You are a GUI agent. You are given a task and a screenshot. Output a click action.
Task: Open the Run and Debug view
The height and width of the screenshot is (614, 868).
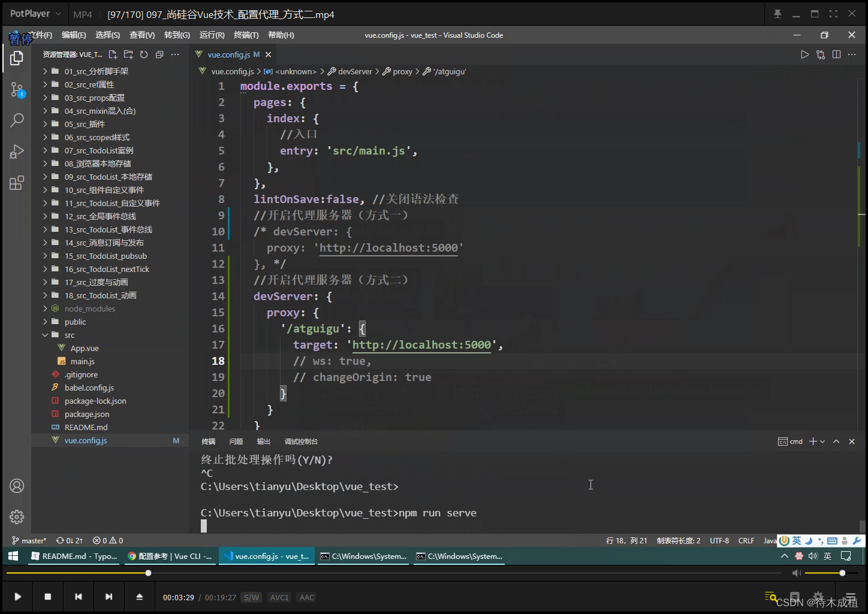17,152
